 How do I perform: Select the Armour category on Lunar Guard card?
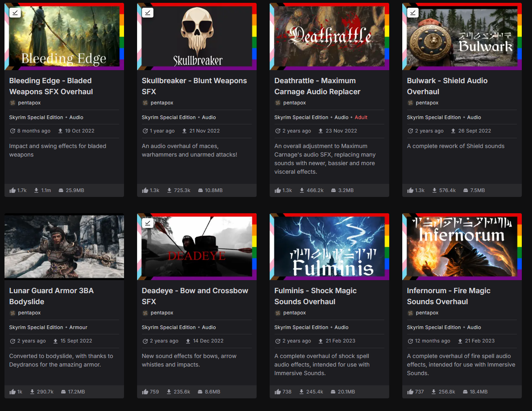click(78, 327)
